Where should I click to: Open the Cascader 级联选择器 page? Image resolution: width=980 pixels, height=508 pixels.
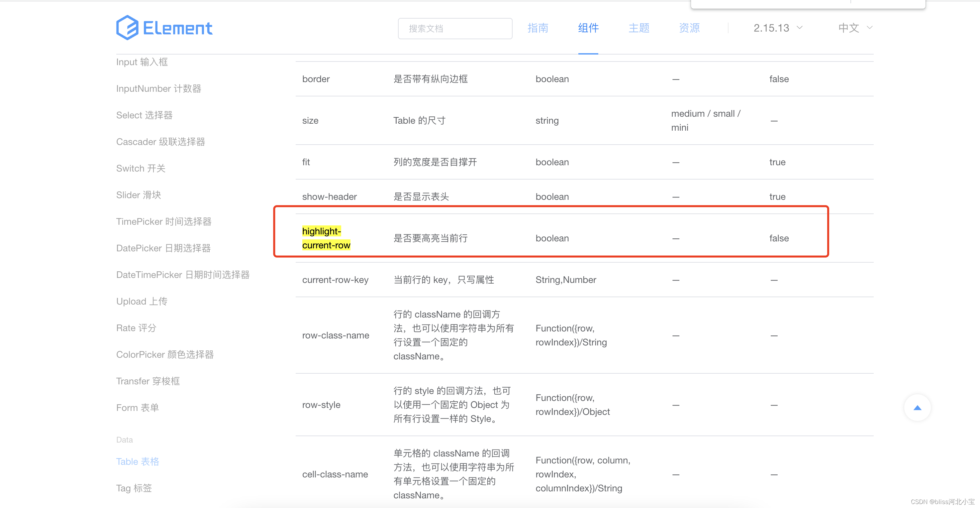(160, 141)
